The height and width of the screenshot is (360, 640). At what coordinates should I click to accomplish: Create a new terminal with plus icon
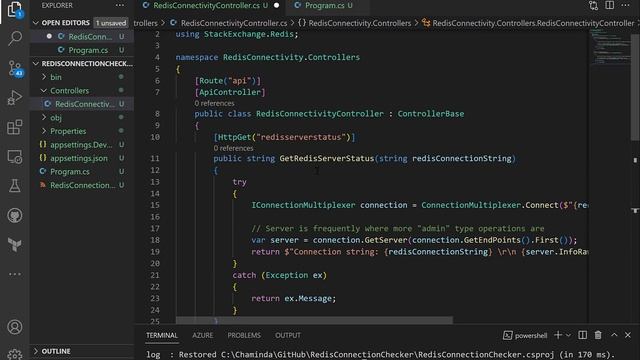(x=558, y=335)
